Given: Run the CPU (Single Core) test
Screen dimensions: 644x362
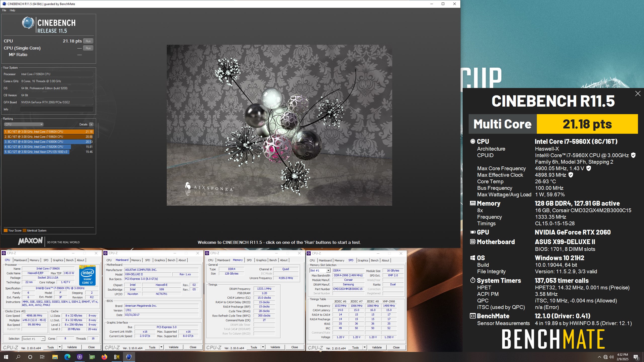Looking at the screenshot, I should coord(88,48).
